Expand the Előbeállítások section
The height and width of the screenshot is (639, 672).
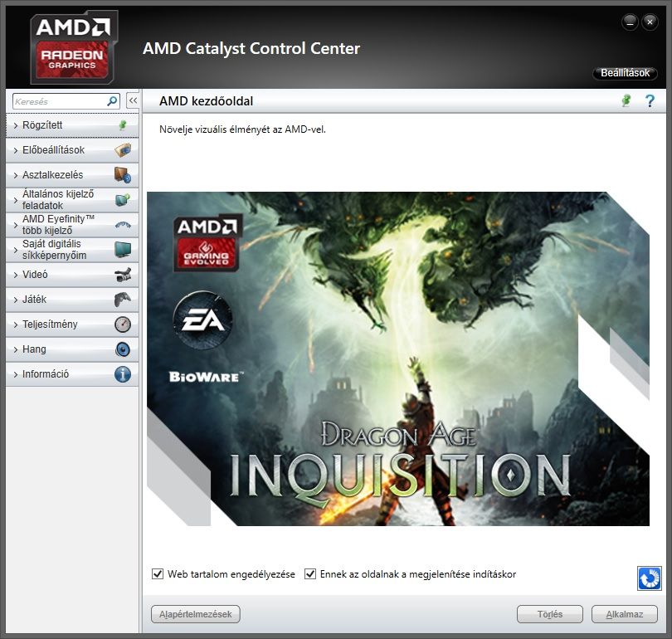pyautogui.click(x=72, y=150)
